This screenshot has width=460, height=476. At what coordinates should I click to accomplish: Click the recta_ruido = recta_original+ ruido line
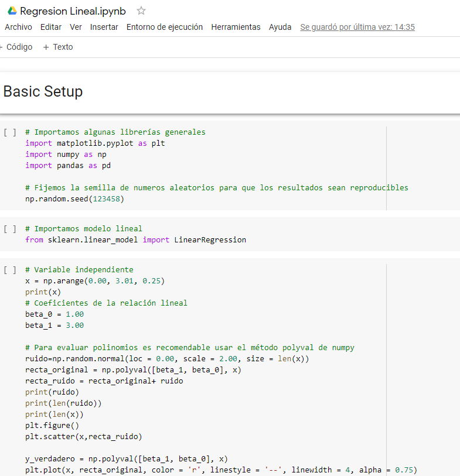click(x=104, y=381)
